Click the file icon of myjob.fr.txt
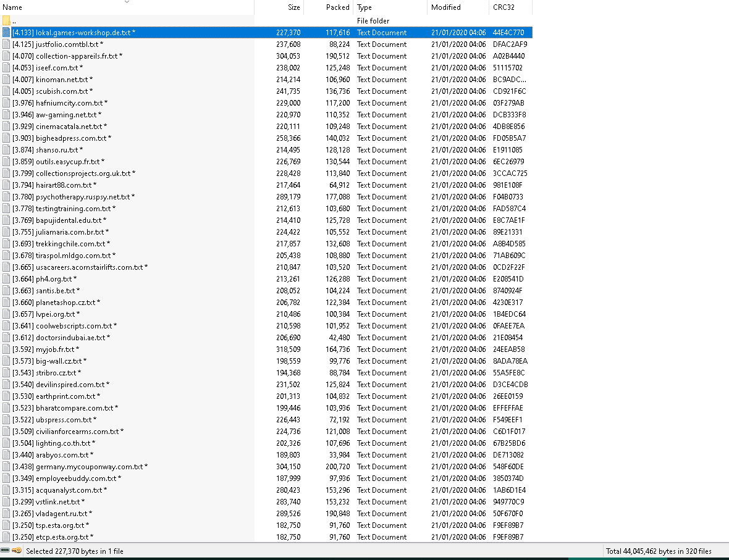The height and width of the screenshot is (560, 729). [7, 349]
